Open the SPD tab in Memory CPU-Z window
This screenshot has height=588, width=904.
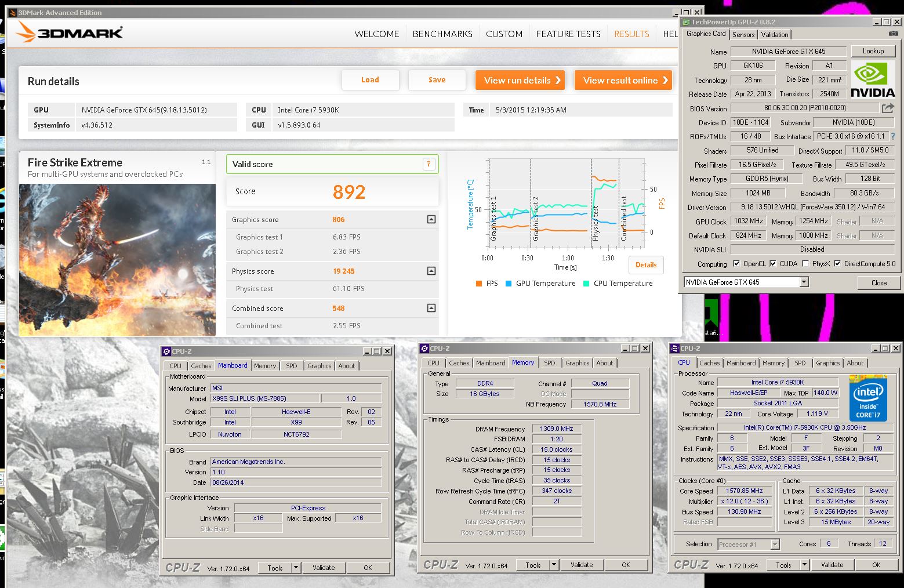[549, 363]
